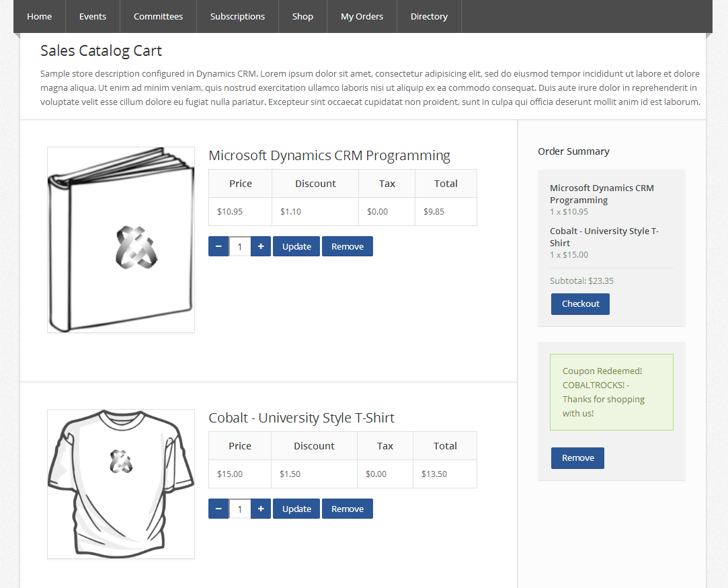Go to Events page
The image size is (728, 588).
pos(93,16)
